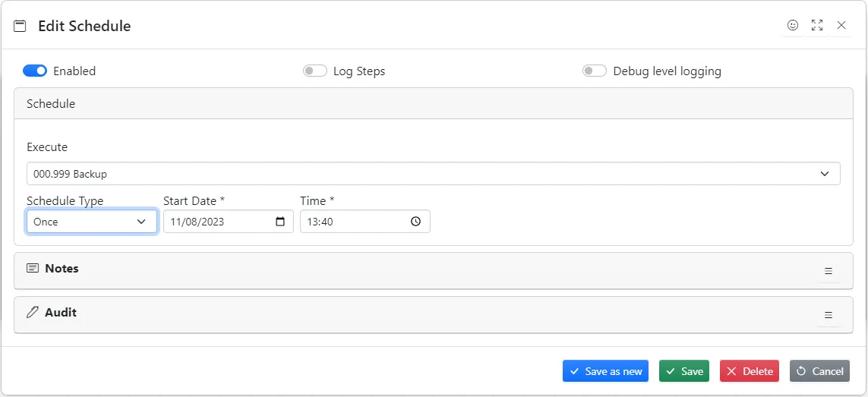Image resolution: width=868 pixels, height=397 pixels.
Task: Click the Start Date field
Action: [228, 222]
